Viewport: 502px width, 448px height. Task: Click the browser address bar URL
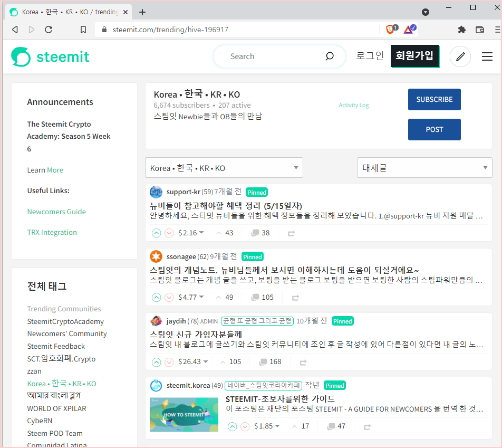coord(170,30)
